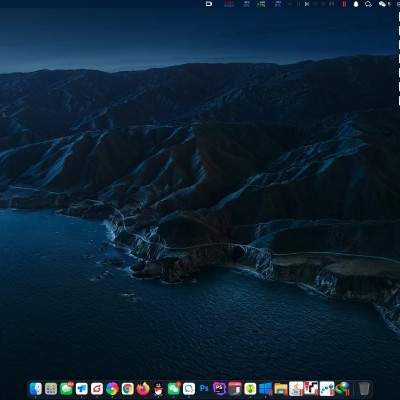400x400 pixels.
Task: Open the Java coffee cup app
Action: coord(296,389)
